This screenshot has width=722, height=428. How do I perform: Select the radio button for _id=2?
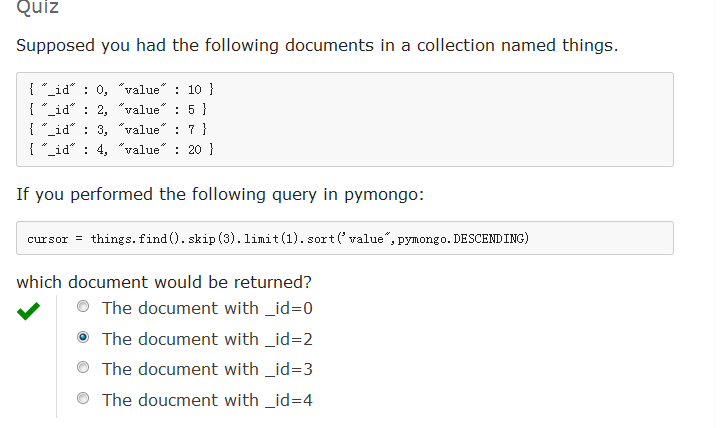83,338
